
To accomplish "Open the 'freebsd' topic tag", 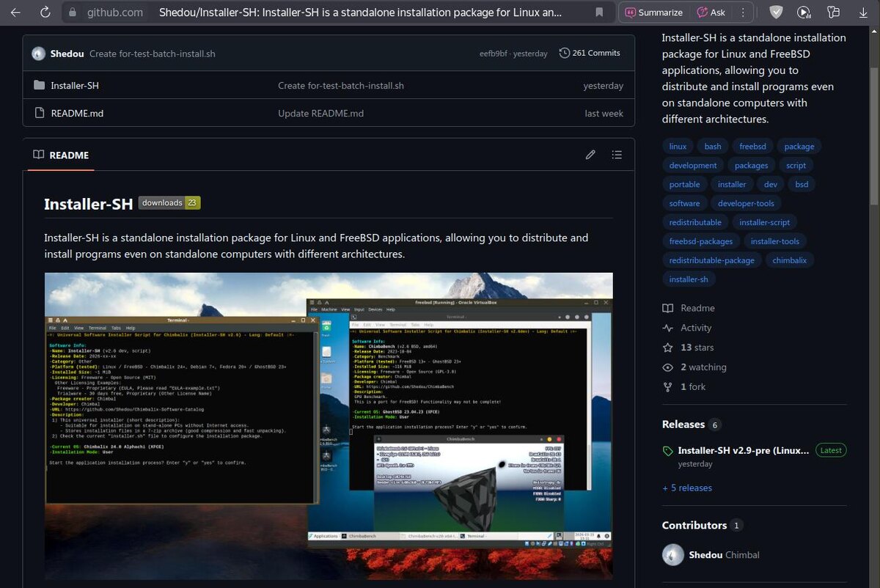I will 752,146.
